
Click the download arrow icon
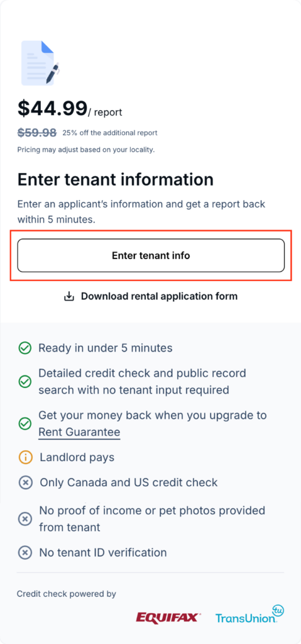point(69,296)
